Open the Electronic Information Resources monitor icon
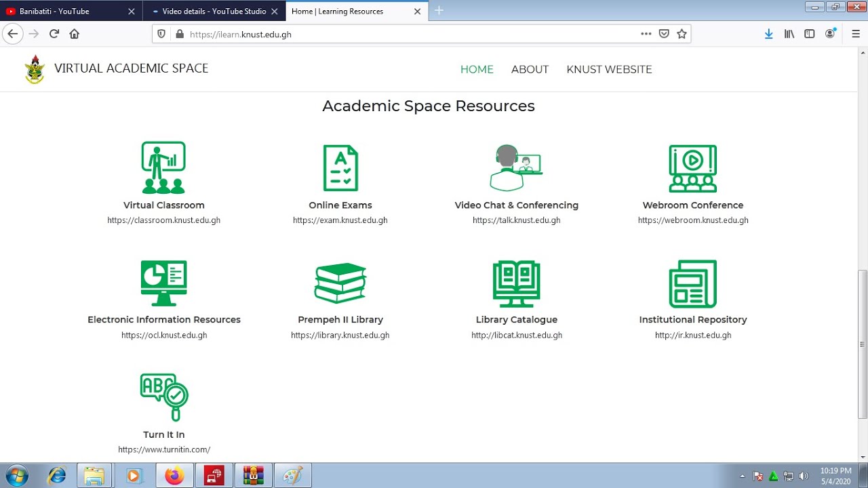Image resolution: width=868 pixels, height=488 pixels. 163,283
